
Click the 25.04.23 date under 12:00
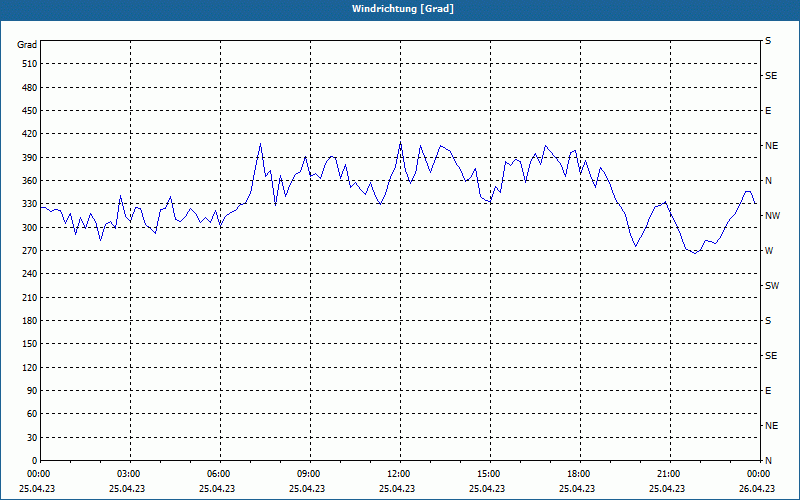397,488
